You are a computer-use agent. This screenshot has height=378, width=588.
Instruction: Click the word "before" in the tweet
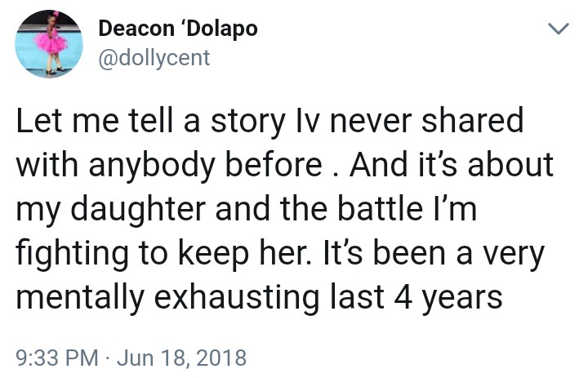tap(274, 167)
